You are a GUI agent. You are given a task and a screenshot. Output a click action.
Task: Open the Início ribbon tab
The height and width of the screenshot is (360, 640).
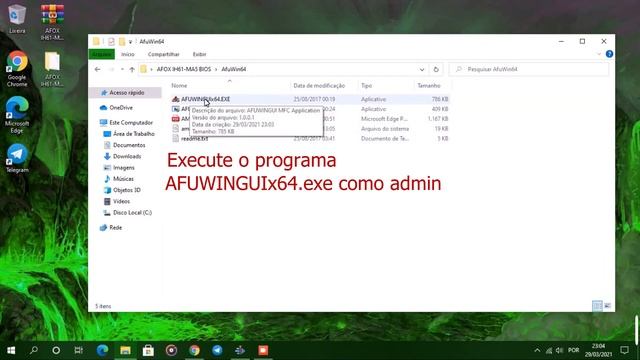[127, 54]
